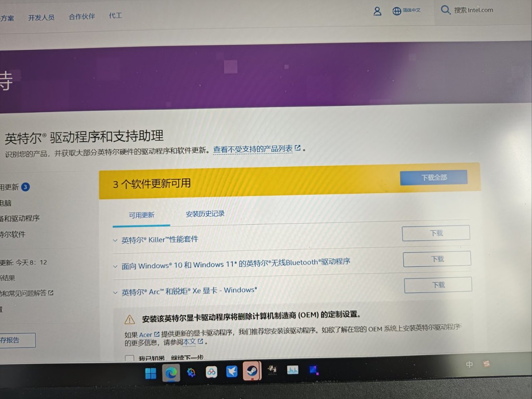Screen dimensions: 532x399
Task: Download the 无线Bluetooth驱动程序
Action: click(x=437, y=259)
